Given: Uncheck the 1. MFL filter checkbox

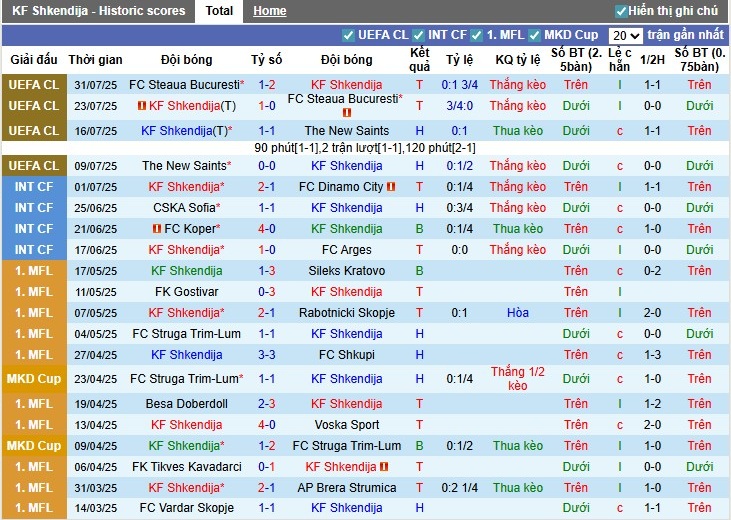Looking at the screenshot, I should [x=476, y=35].
